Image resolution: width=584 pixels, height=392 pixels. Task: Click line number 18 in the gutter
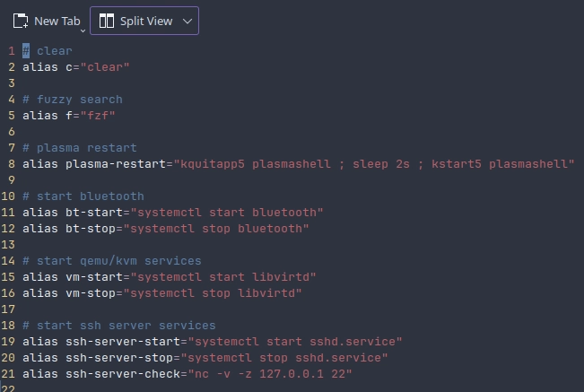8,326
